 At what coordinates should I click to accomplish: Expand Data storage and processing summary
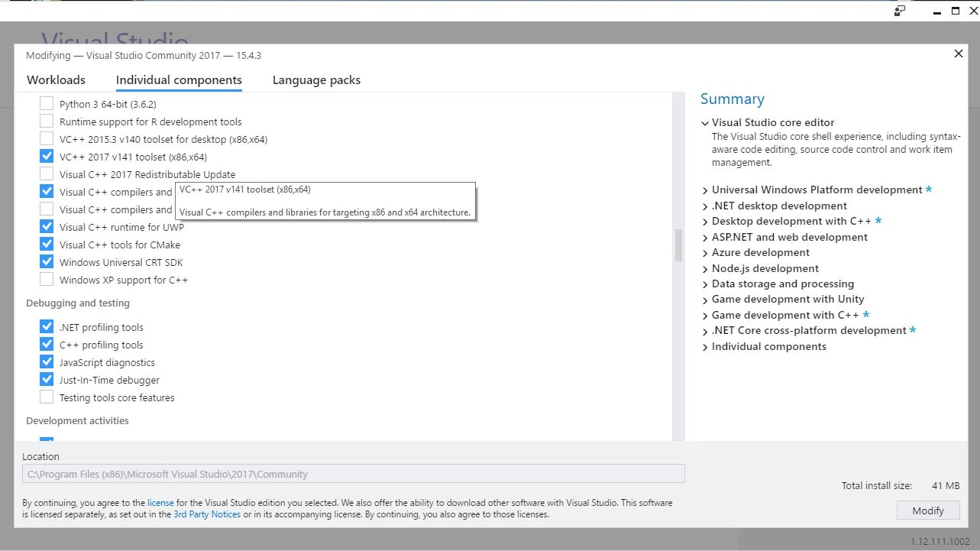coord(705,284)
